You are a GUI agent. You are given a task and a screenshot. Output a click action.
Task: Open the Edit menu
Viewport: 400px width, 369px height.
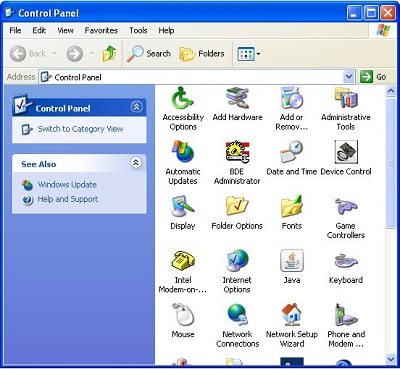(x=39, y=30)
